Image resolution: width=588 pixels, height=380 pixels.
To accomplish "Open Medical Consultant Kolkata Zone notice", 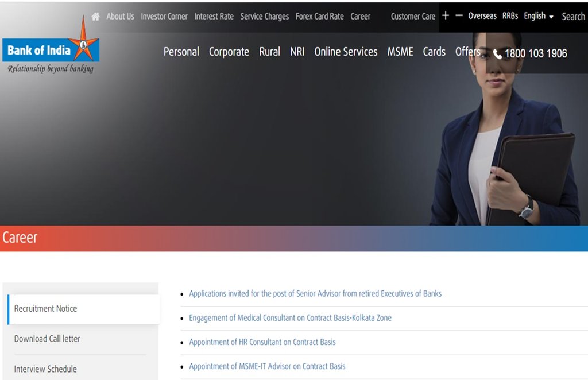I will point(290,318).
